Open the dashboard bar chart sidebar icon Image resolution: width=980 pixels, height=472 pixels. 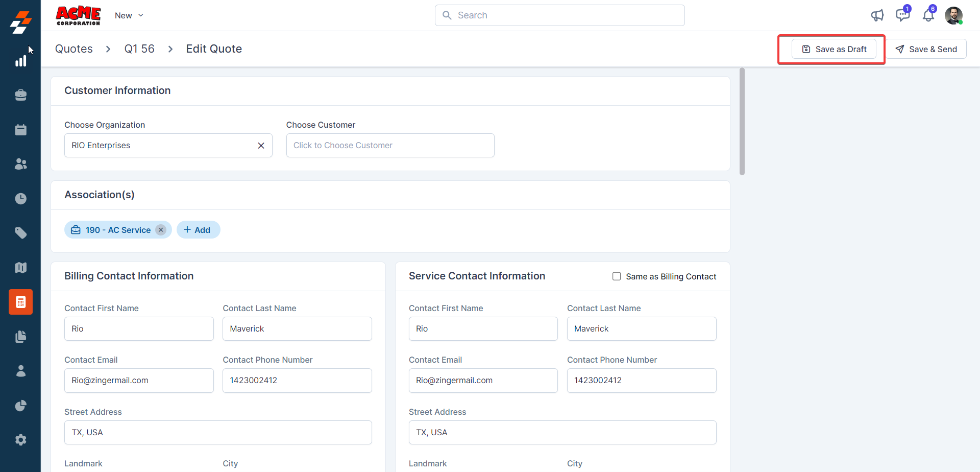(20, 61)
